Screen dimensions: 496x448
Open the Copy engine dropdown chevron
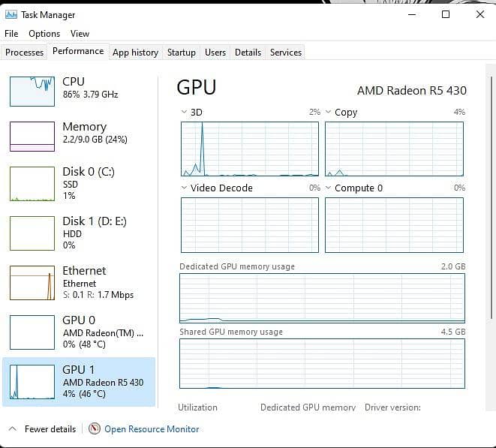pyautogui.click(x=329, y=112)
